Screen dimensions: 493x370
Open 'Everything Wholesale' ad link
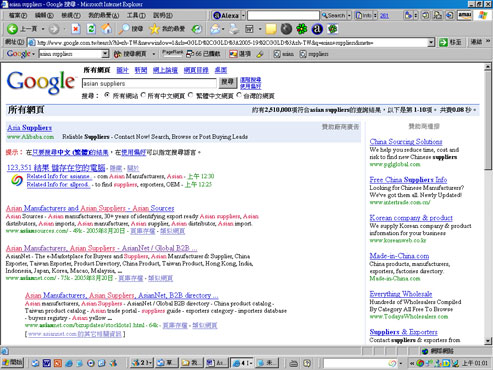(x=401, y=294)
